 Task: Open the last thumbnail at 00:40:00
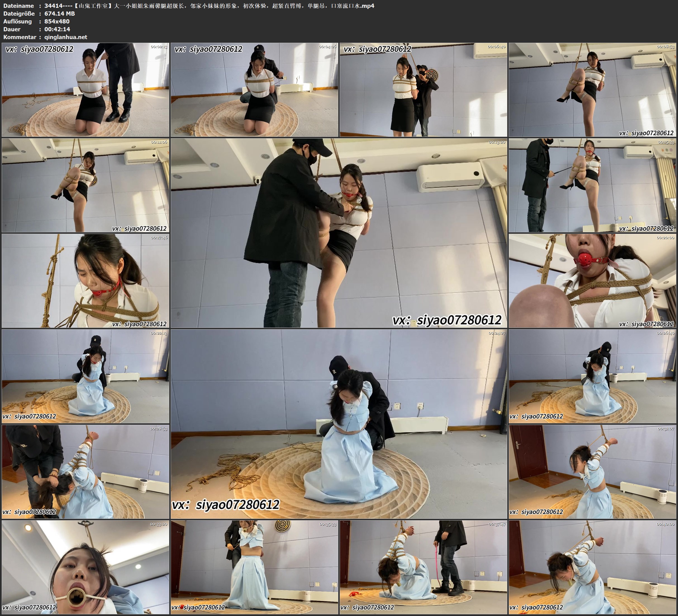pos(592,567)
